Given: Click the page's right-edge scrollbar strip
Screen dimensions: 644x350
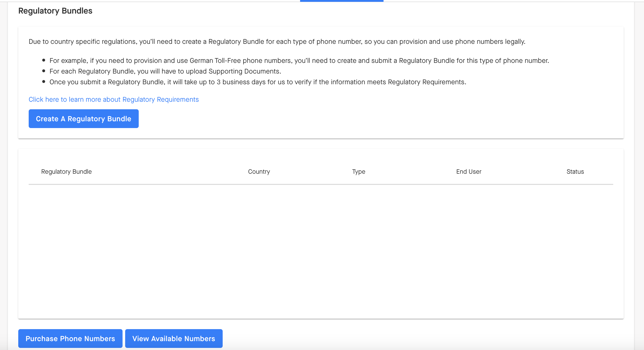Looking at the screenshot, I should [x=639, y=175].
